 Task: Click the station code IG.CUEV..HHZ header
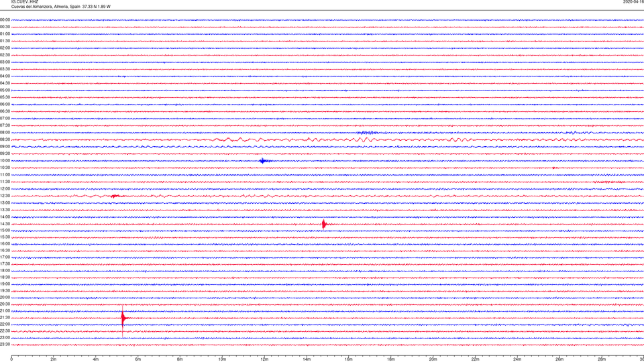[x=25, y=1]
